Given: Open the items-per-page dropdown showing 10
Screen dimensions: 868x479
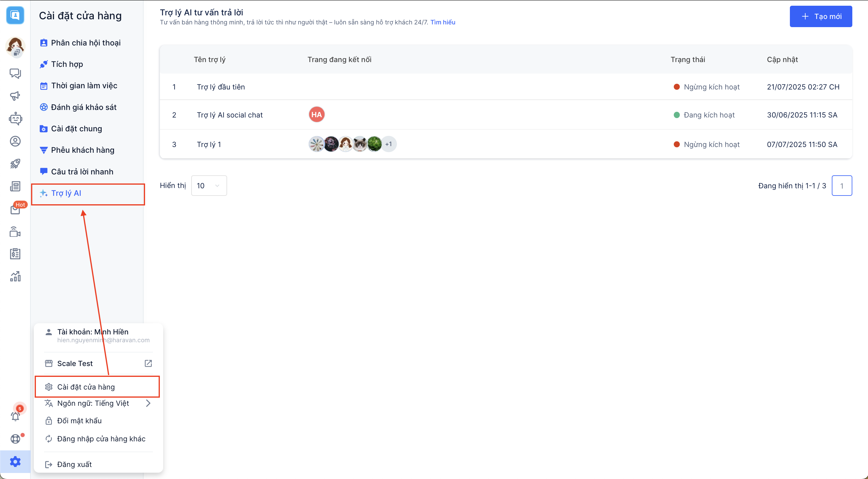Looking at the screenshot, I should (209, 186).
